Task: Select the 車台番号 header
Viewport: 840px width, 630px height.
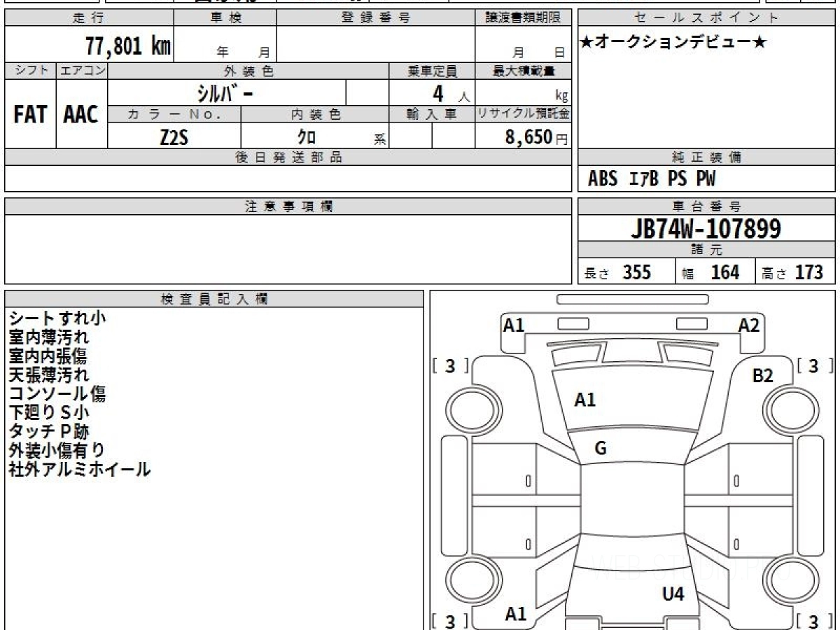Action: (707, 206)
